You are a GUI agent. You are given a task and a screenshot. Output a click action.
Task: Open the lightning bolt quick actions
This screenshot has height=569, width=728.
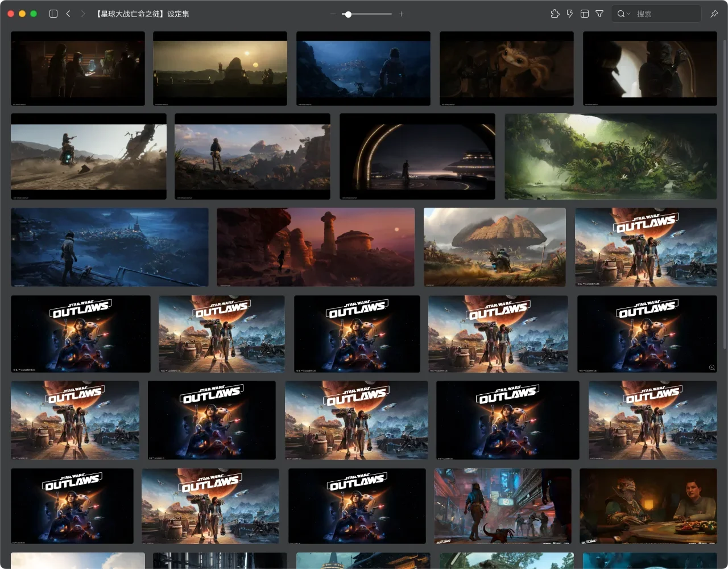570,14
